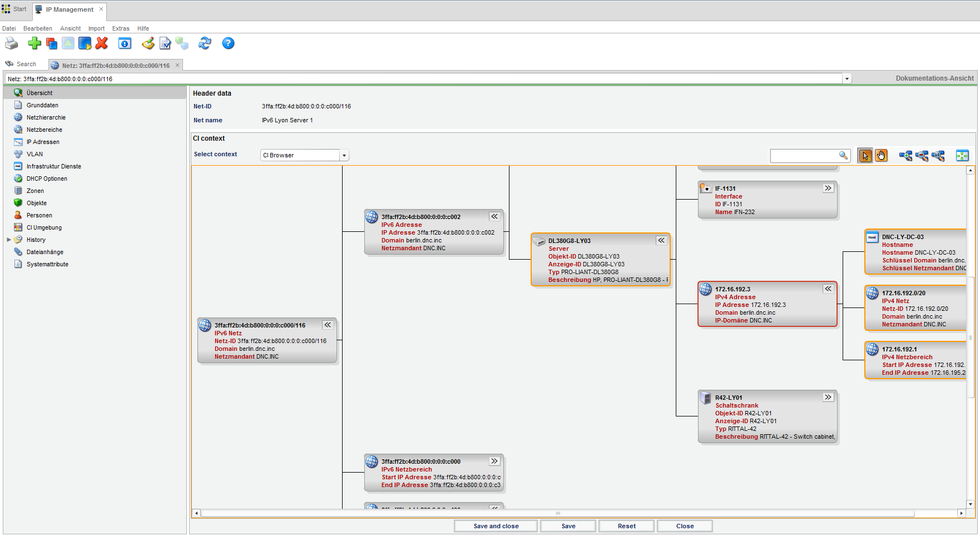The height and width of the screenshot is (536, 980).
Task: Select Infrastruktur Dienste in the sidebar
Action: 95,166
